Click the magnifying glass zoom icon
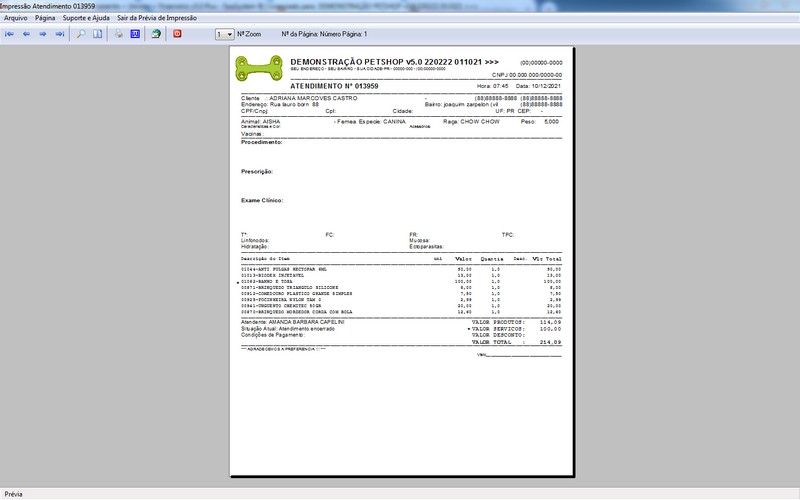This screenshot has height=500, width=800. pyautogui.click(x=81, y=34)
